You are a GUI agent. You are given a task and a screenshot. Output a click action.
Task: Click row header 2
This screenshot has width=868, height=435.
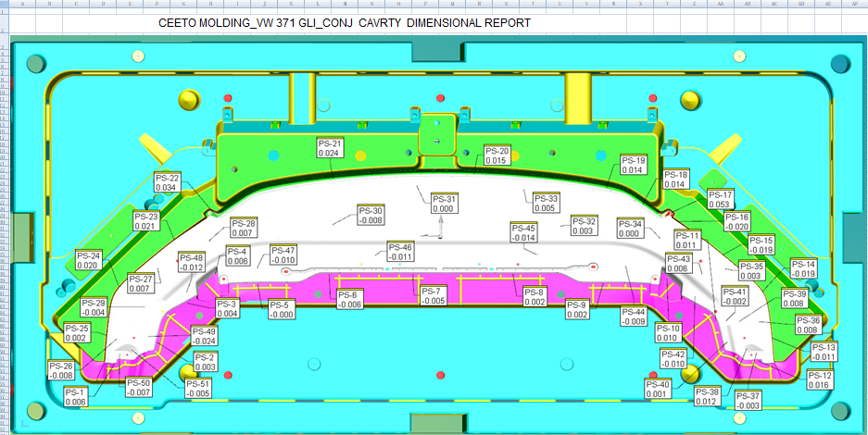pyautogui.click(x=5, y=24)
